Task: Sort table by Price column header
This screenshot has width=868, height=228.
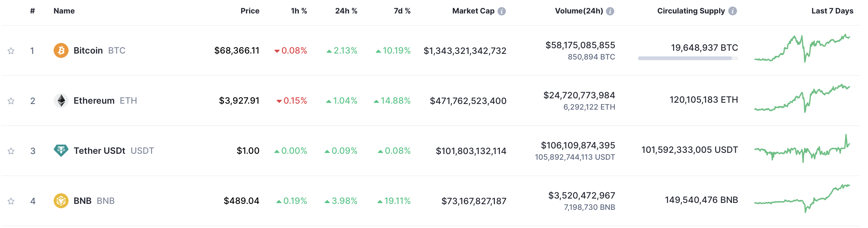Action: [250, 11]
